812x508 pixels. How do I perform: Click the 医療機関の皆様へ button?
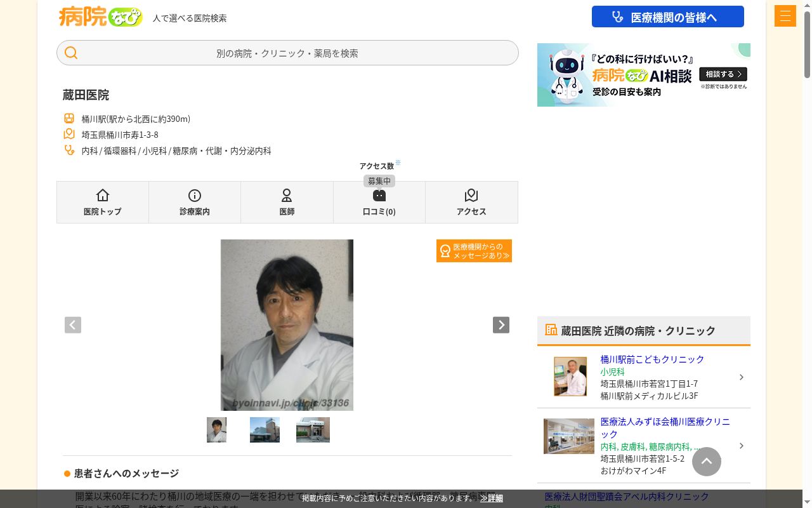pyautogui.click(x=668, y=17)
